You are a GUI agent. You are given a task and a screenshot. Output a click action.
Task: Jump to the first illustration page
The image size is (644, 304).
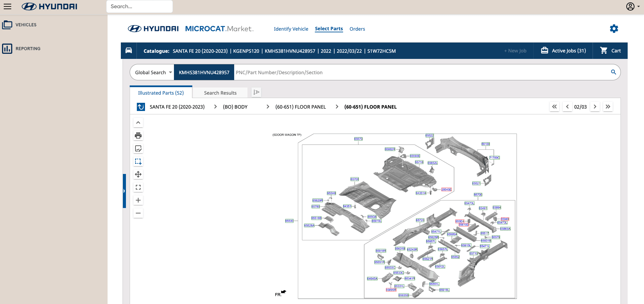(554, 107)
